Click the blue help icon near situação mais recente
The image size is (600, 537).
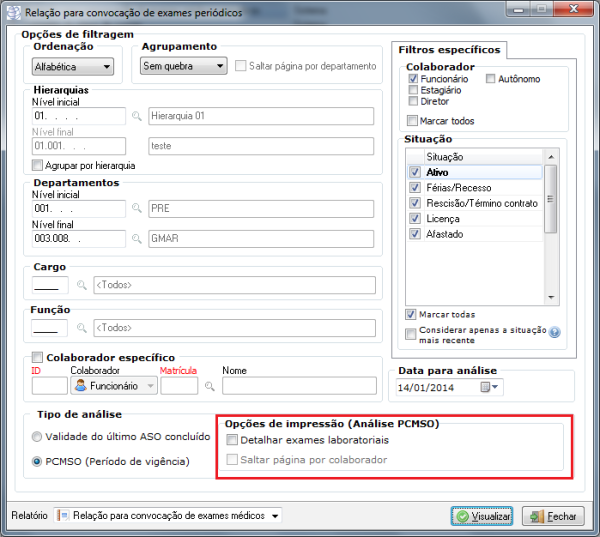click(x=553, y=333)
